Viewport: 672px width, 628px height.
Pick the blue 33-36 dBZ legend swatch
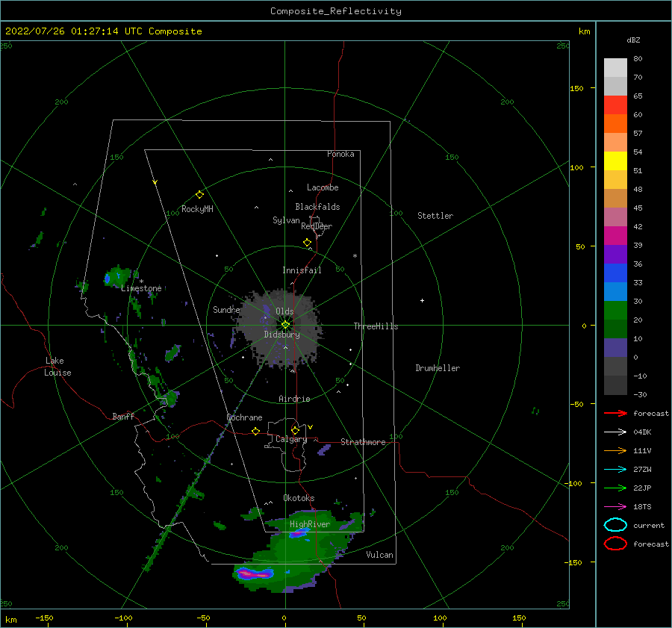[x=615, y=273]
